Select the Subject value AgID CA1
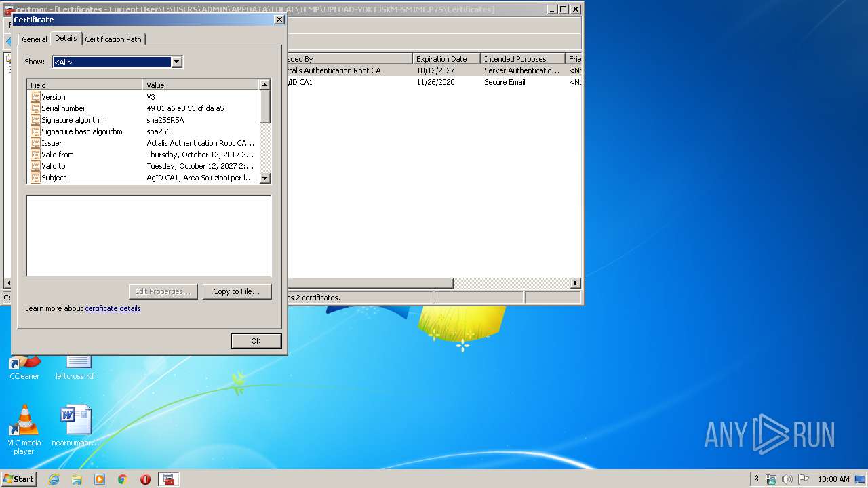Screen dimensions: 868x488 click(200, 178)
